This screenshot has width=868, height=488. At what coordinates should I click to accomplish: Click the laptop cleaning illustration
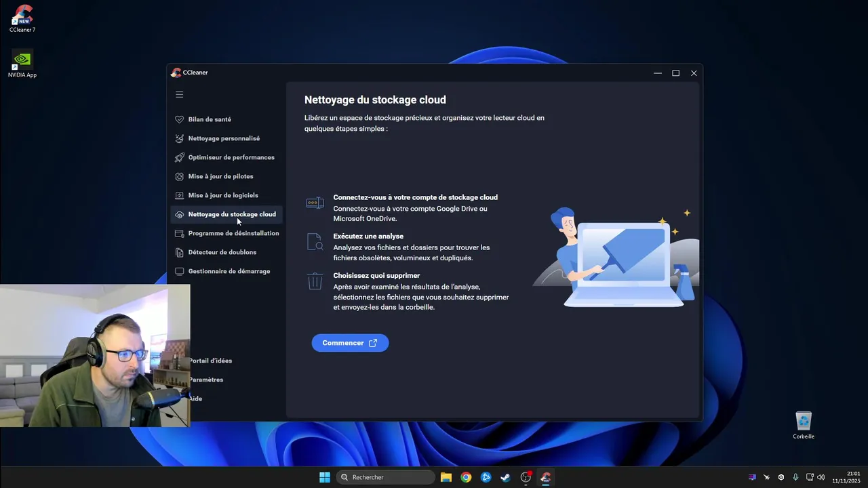coord(616,258)
